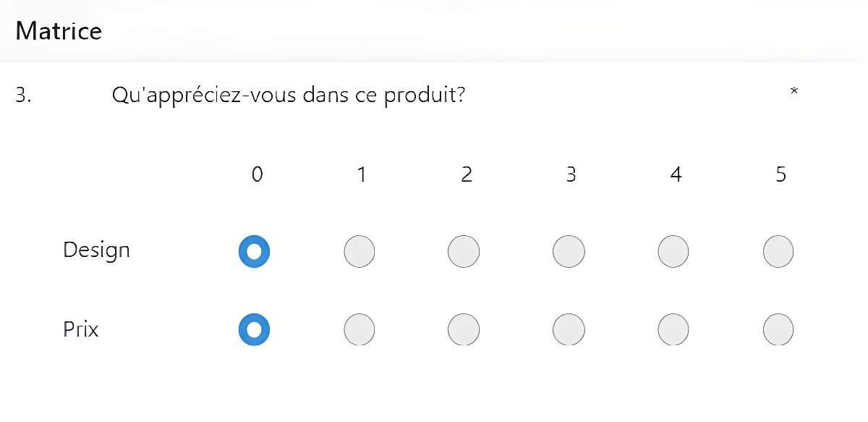Set Prix rating to 3
The width and height of the screenshot is (868, 422).
(x=569, y=330)
